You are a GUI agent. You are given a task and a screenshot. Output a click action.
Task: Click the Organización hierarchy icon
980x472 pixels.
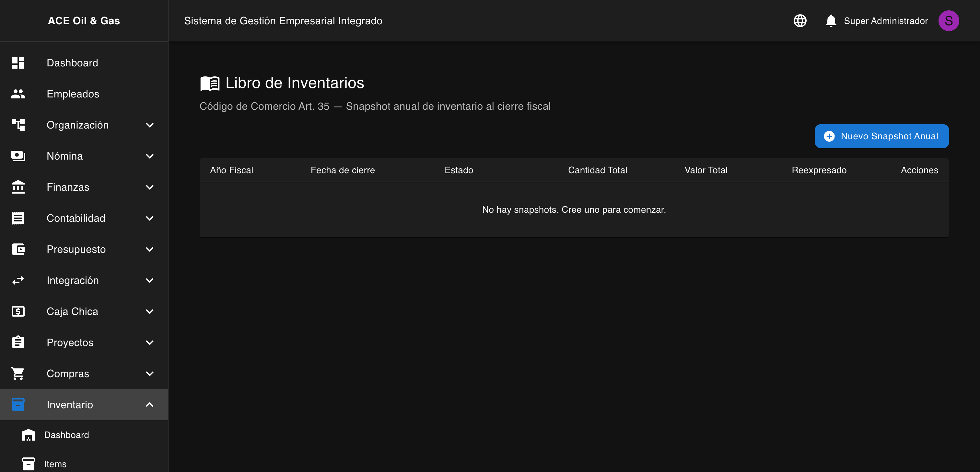click(18, 125)
